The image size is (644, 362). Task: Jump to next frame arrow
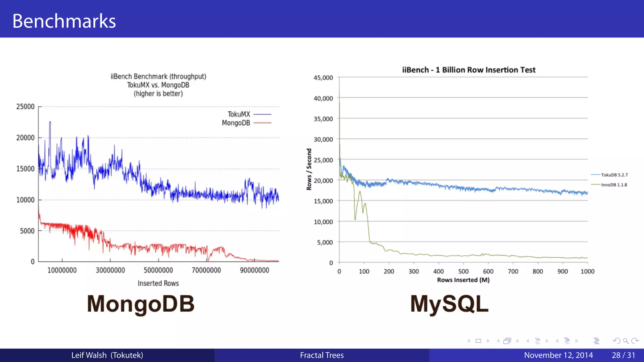[518, 341]
